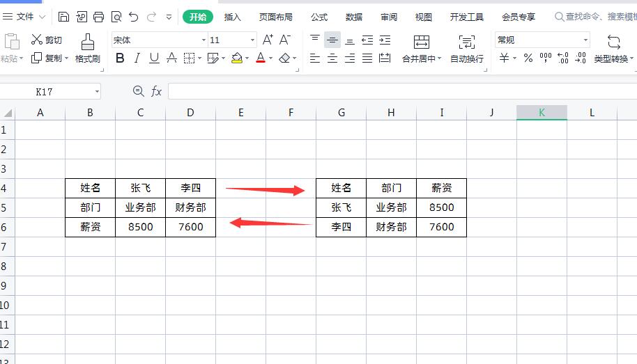The width and height of the screenshot is (637, 364).
Task: Open the Name Box dropdown arrow
Action: [96, 91]
